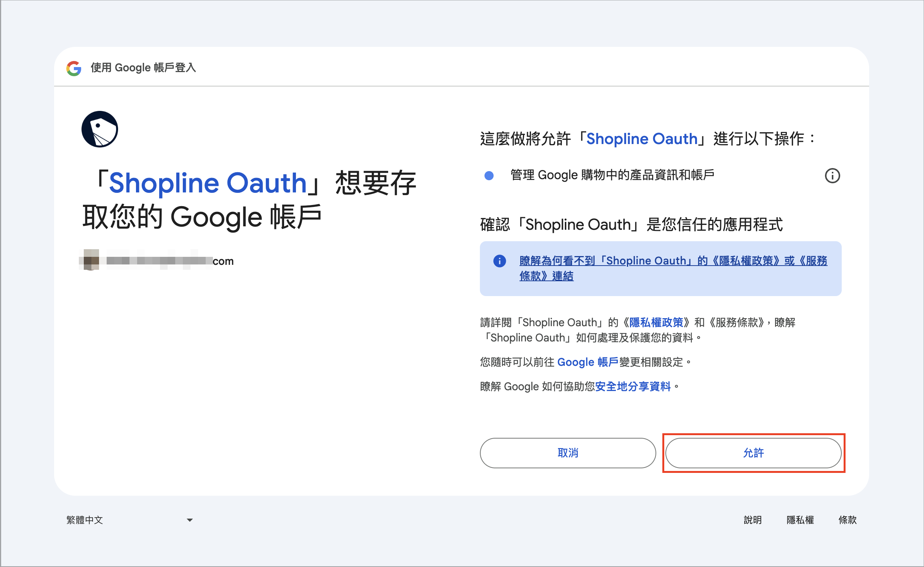924x567 pixels.
Task: Open link explaining missing privacy policy and terms
Action: coord(673,268)
